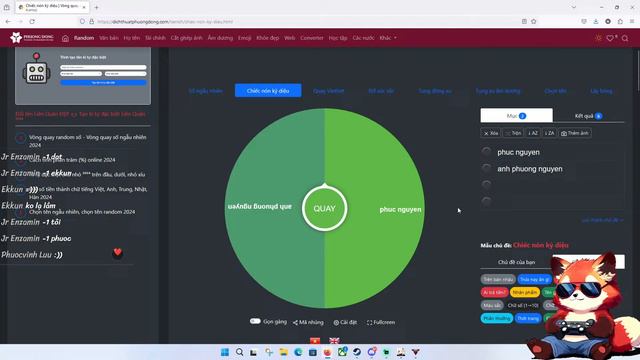The height and width of the screenshot is (360, 640).
Task: Open the home icon in navbar
Action: point(65,38)
